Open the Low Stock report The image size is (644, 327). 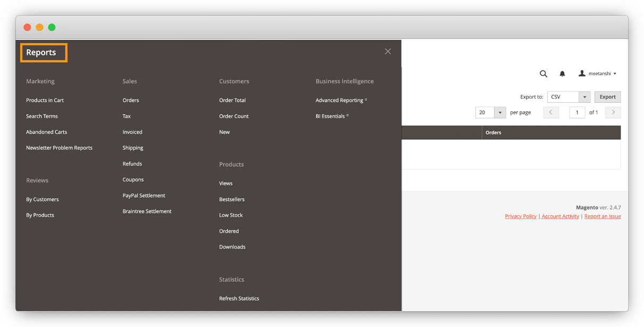click(x=231, y=215)
